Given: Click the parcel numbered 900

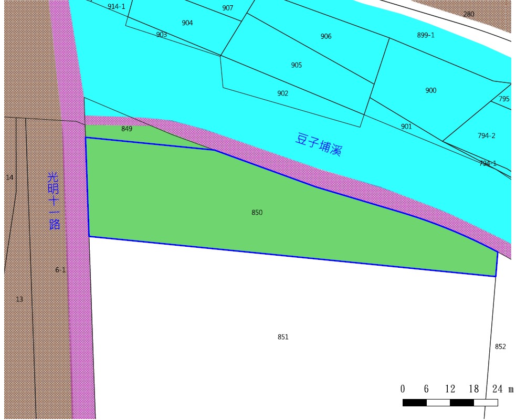Looking at the screenshot, I should pos(431,90).
